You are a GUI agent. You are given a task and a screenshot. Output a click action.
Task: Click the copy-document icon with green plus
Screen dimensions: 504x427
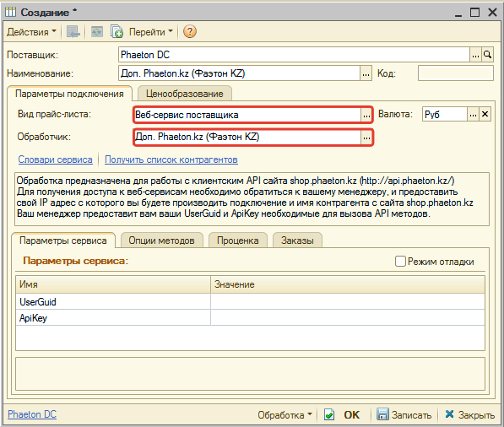[117, 31]
